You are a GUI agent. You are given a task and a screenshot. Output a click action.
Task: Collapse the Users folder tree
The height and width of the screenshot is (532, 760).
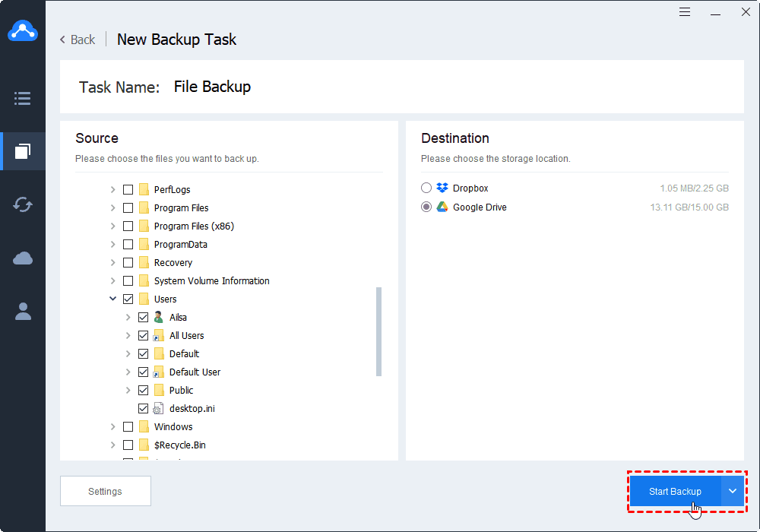[x=112, y=299]
